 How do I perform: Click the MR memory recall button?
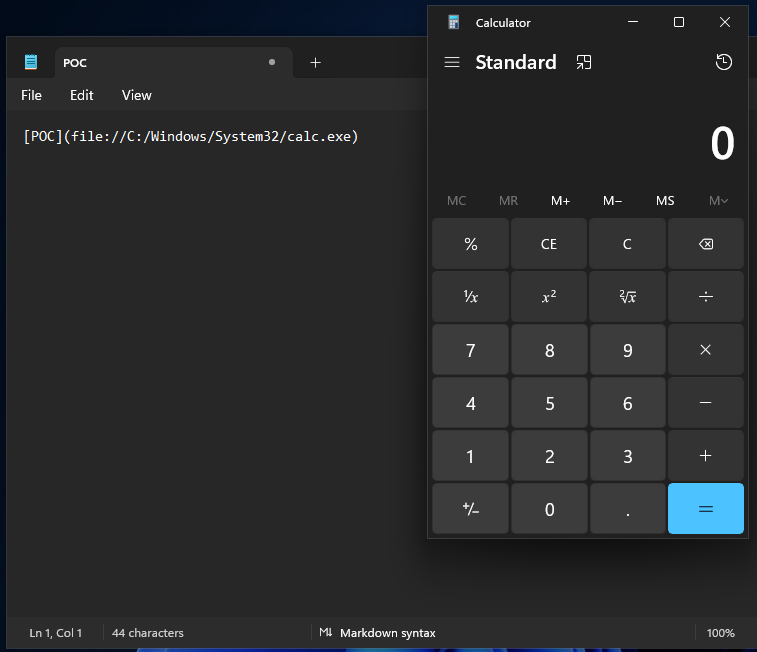pos(508,201)
